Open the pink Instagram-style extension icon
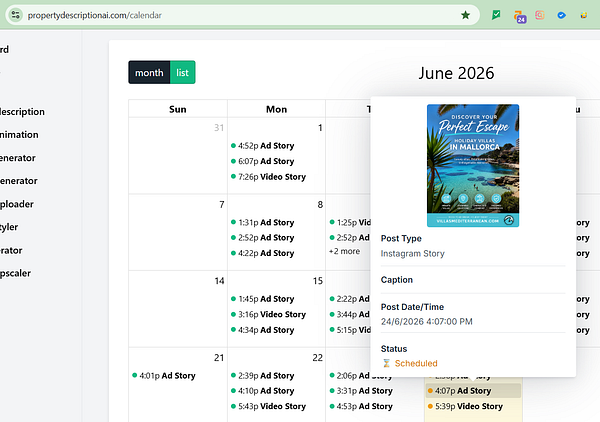The height and width of the screenshot is (422, 600). tap(540, 15)
